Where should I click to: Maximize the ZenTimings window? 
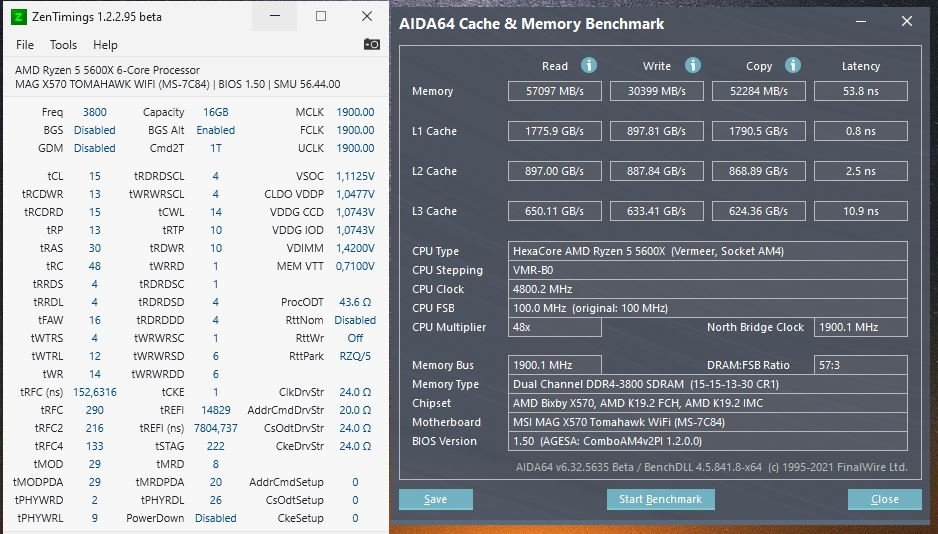tap(321, 16)
